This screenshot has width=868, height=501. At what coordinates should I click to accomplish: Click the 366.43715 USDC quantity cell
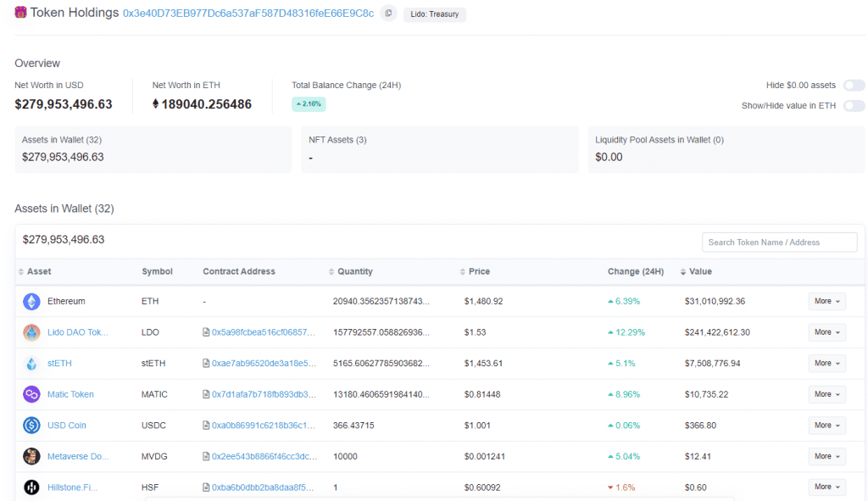pyautogui.click(x=353, y=426)
